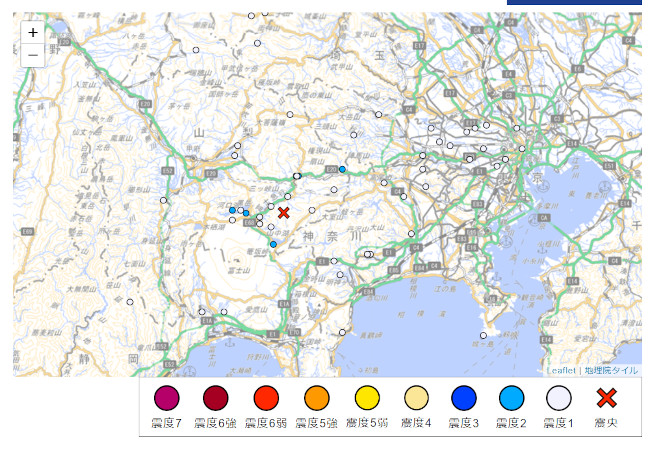The height and width of the screenshot is (451, 659).
Task: Click the blue 震度2 marker south of epicenter
Action: [x=273, y=244]
